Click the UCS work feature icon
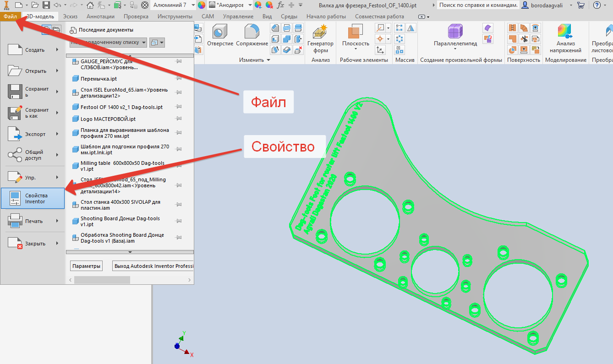The width and height of the screenshot is (613, 364). 380,50
